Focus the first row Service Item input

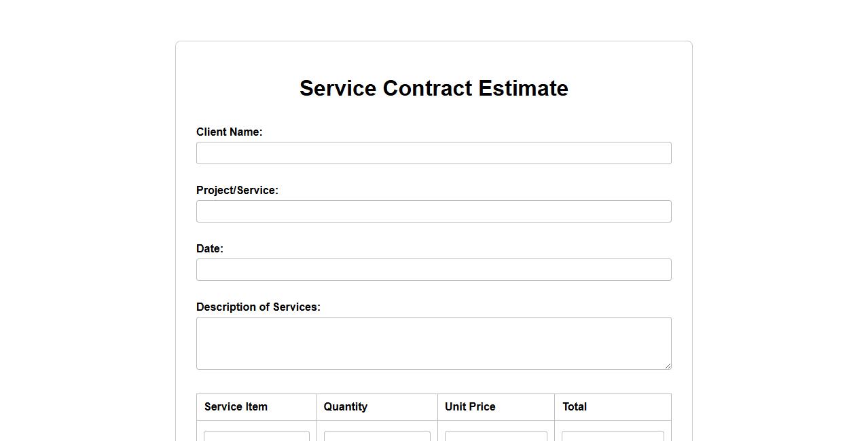(257, 436)
